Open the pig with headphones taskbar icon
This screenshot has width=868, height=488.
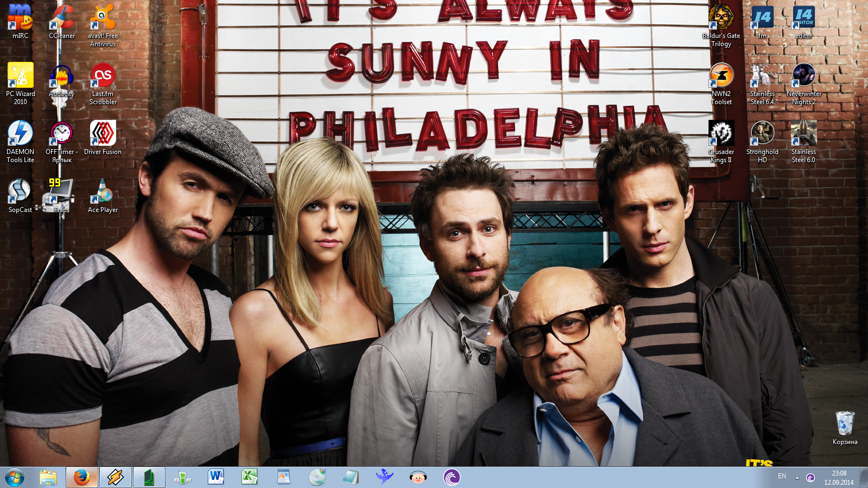click(x=418, y=477)
